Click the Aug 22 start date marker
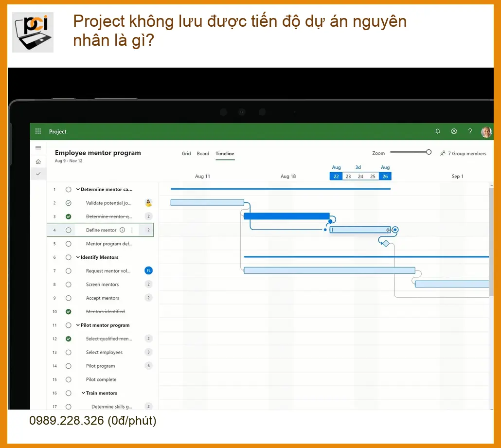This screenshot has height=448, width=501. point(336,176)
